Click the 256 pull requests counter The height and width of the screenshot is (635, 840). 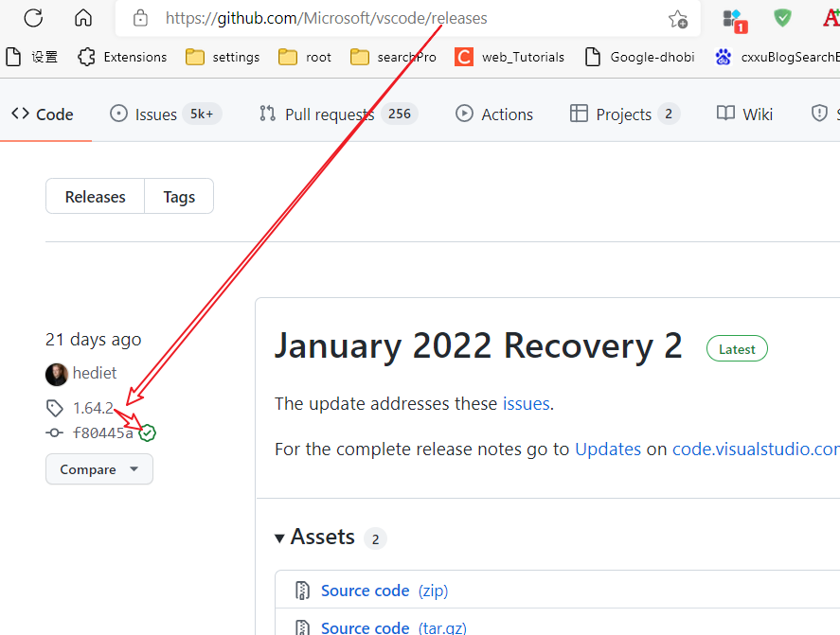(399, 114)
